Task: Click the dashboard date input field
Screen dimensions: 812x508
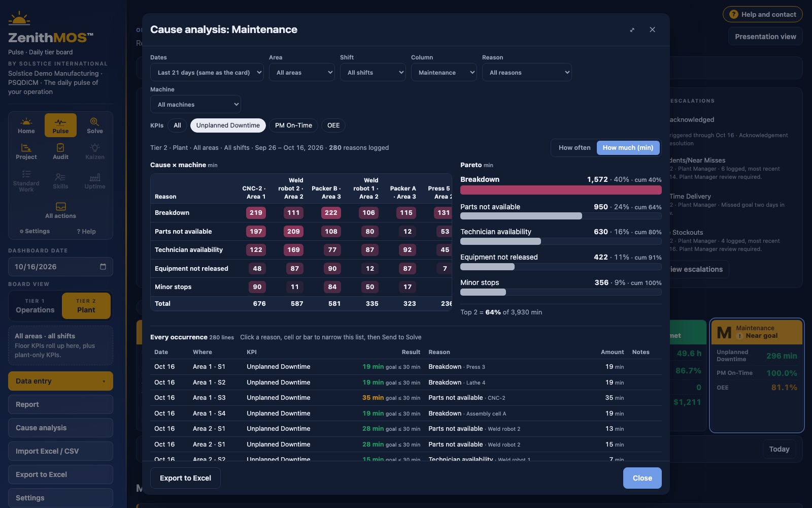Action: (60, 267)
